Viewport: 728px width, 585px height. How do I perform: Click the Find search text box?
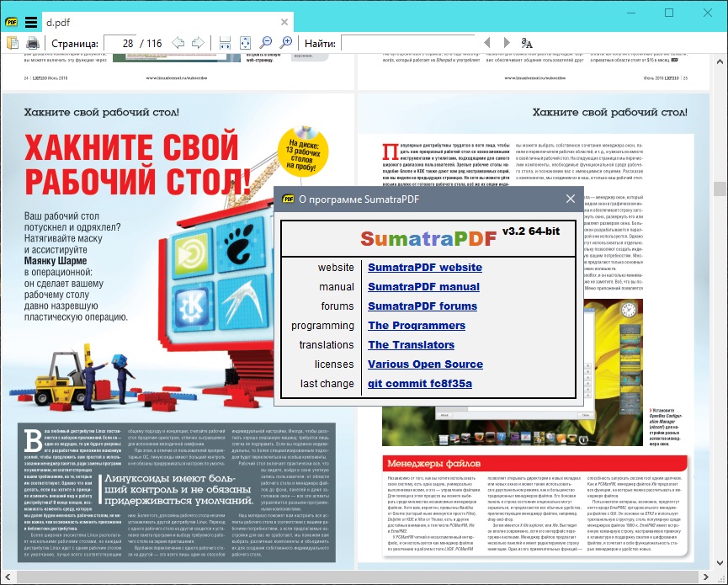406,43
